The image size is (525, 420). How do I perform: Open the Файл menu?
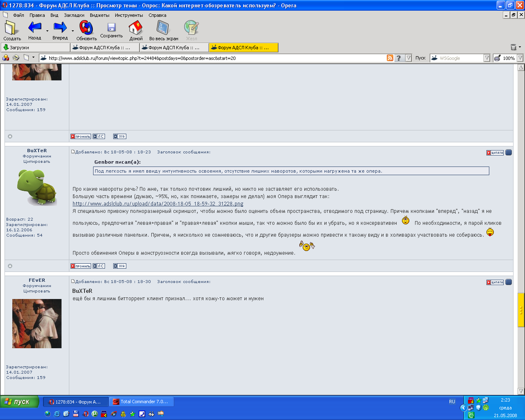click(18, 15)
